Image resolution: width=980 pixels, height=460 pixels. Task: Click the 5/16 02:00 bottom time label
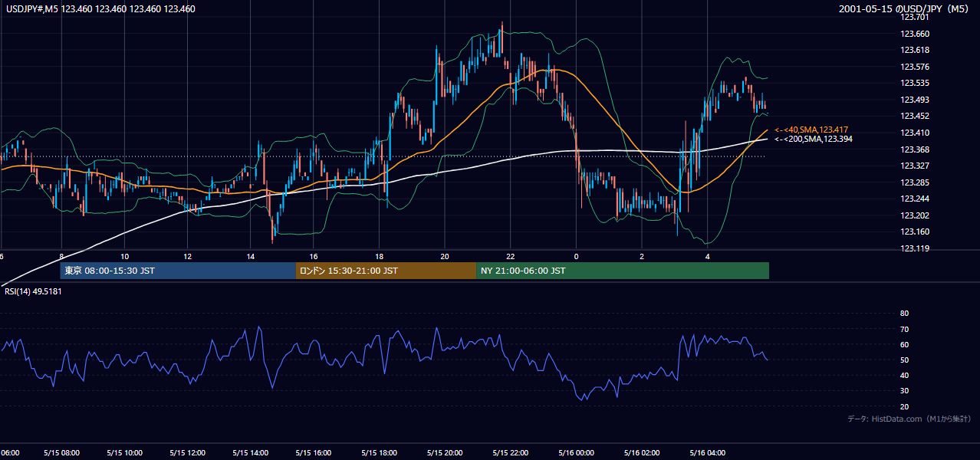click(x=642, y=453)
